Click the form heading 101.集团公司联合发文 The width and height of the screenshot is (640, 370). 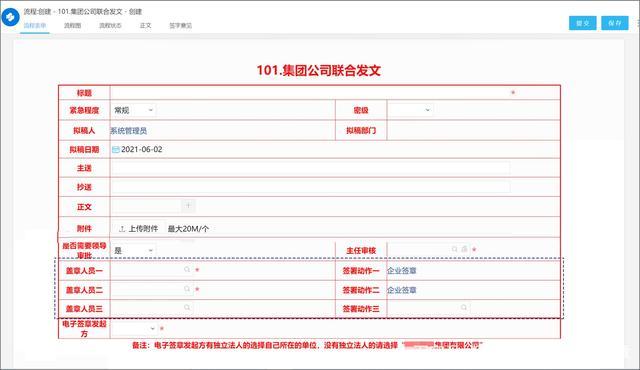[x=318, y=70]
